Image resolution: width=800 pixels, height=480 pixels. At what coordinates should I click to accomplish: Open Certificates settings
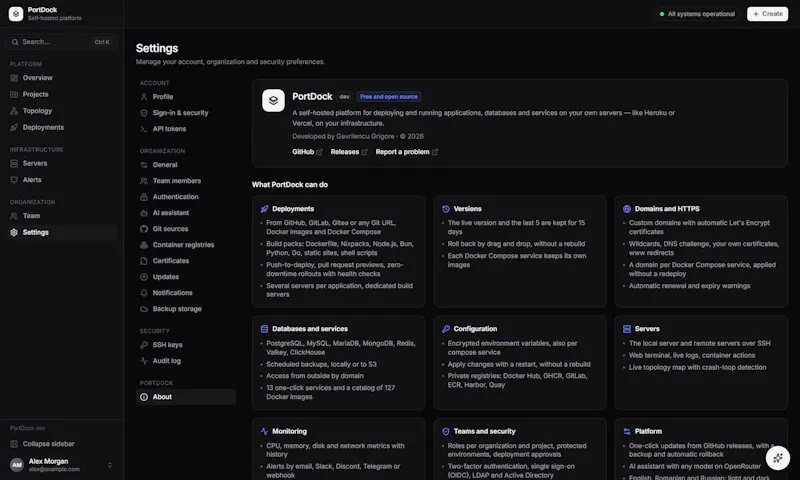pos(186,261)
